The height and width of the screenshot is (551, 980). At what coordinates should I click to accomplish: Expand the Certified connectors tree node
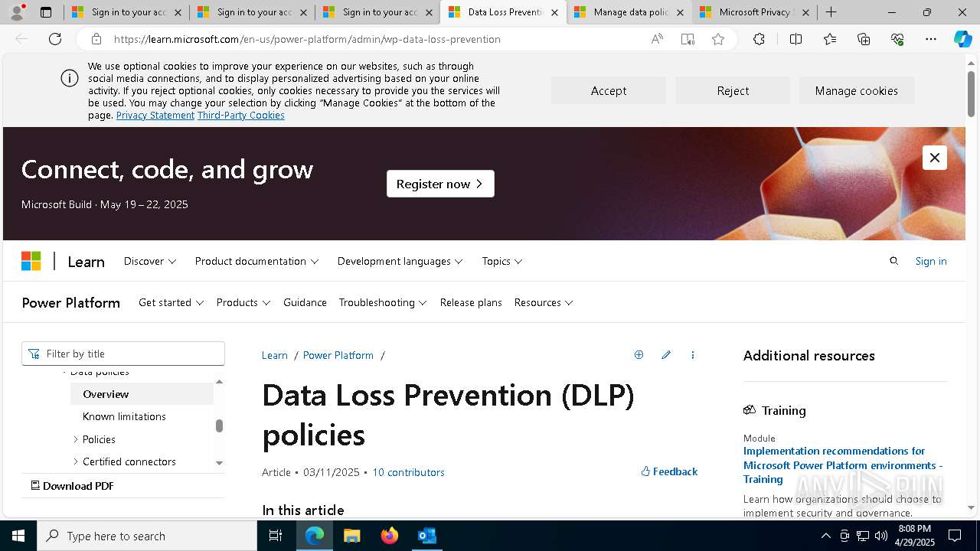[76, 461]
